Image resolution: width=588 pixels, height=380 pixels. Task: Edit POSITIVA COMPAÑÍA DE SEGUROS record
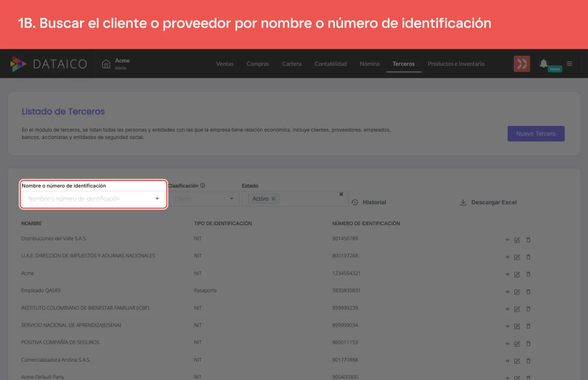coord(517,344)
